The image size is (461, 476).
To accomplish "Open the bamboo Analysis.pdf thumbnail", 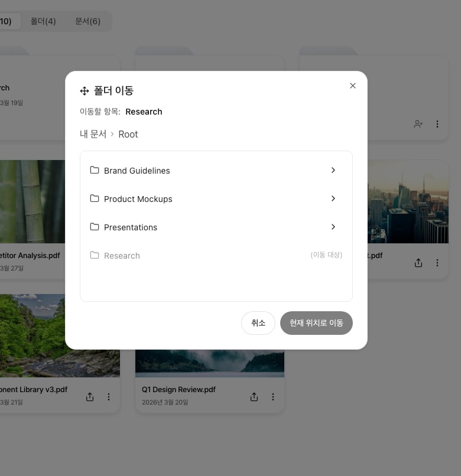I will coord(33,201).
